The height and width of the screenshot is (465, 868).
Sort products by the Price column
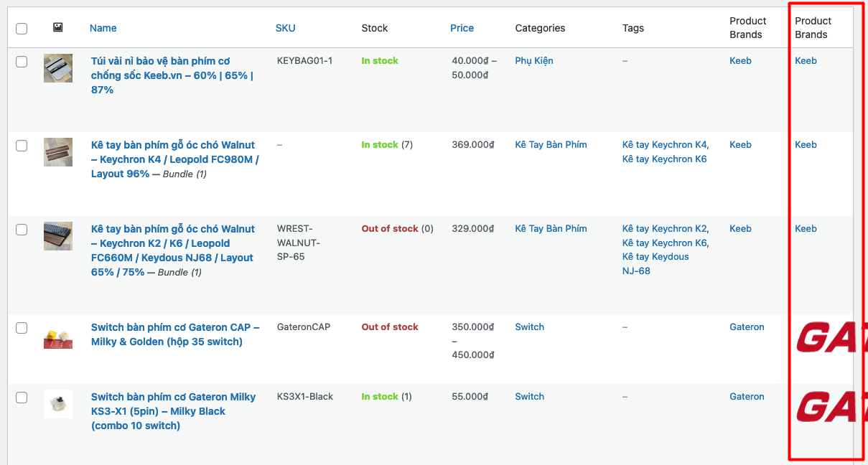[x=462, y=28]
